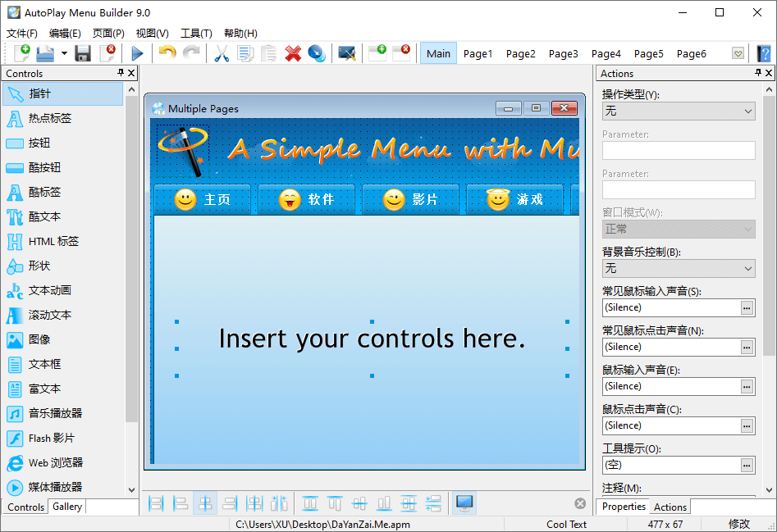Select the Web 浏览器 control
Screen dimensions: 777x532
tap(63, 462)
